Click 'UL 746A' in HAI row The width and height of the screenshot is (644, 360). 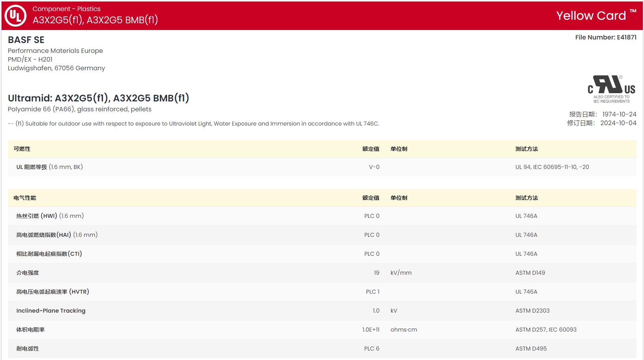click(x=526, y=235)
